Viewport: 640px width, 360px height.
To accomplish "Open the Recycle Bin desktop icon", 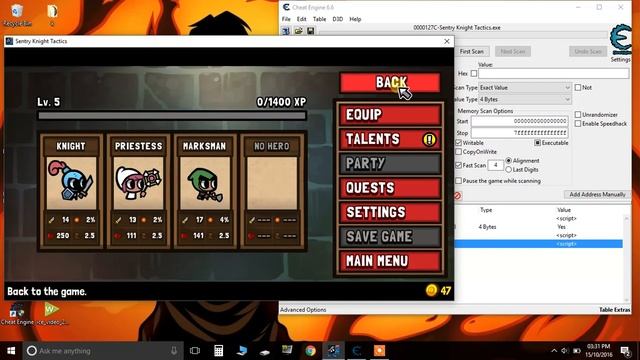I will [17, 15].
